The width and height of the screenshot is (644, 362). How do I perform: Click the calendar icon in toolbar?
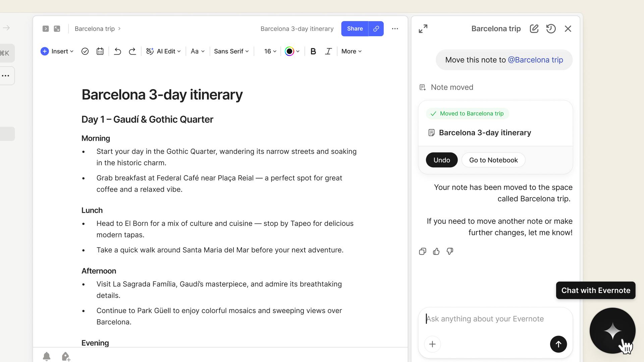pos(100,51)
